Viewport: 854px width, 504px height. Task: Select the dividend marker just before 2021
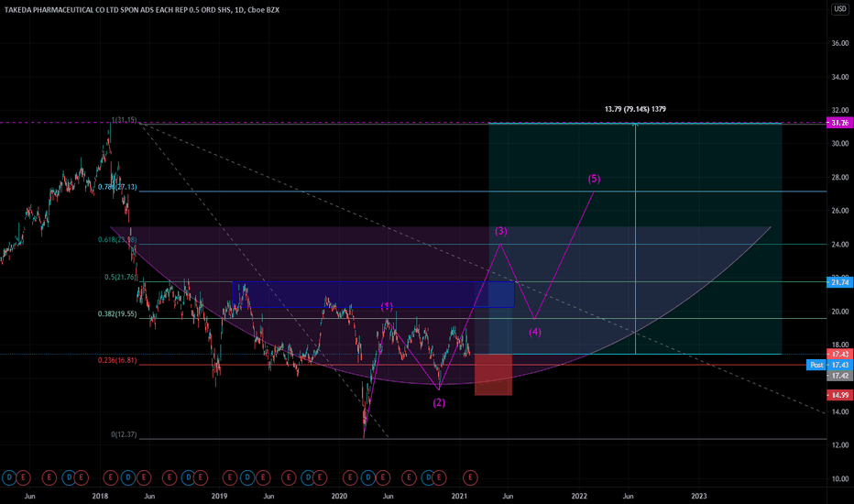click(428, 477)
